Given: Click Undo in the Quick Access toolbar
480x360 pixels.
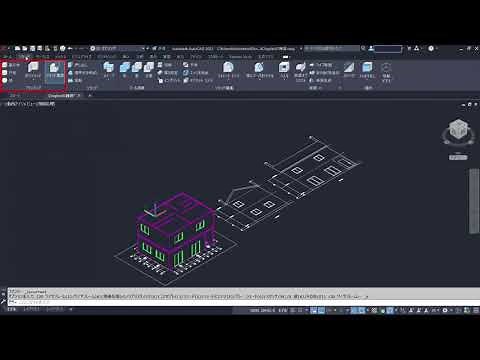Looking at the screenshot, I should click(x=70, y=48).
